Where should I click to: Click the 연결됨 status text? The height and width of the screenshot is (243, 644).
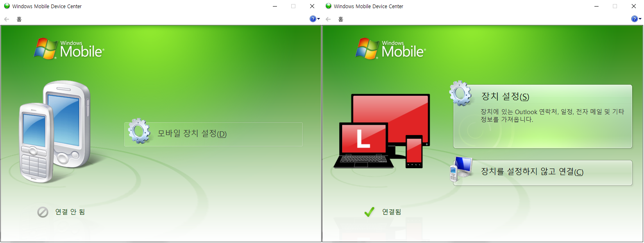point(392,212)
